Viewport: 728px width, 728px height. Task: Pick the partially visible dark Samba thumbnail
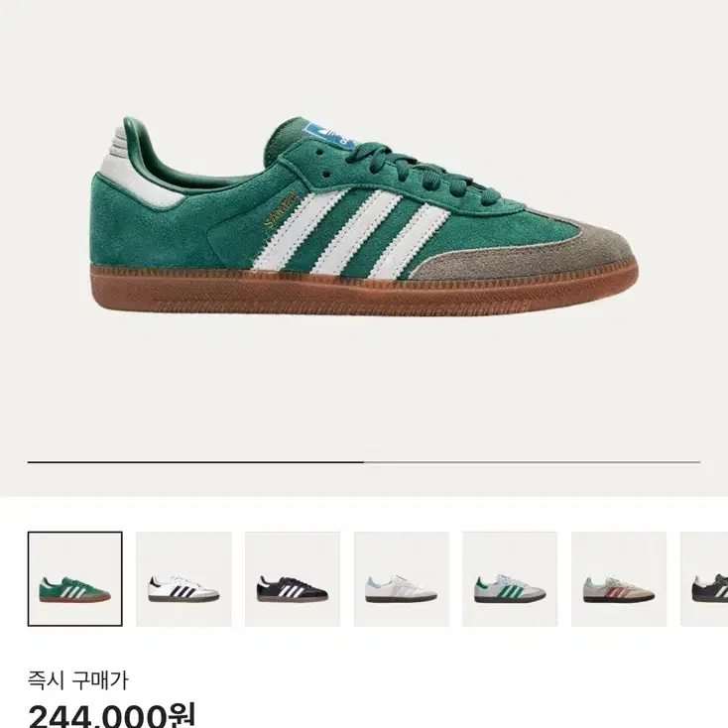[704, 579]
